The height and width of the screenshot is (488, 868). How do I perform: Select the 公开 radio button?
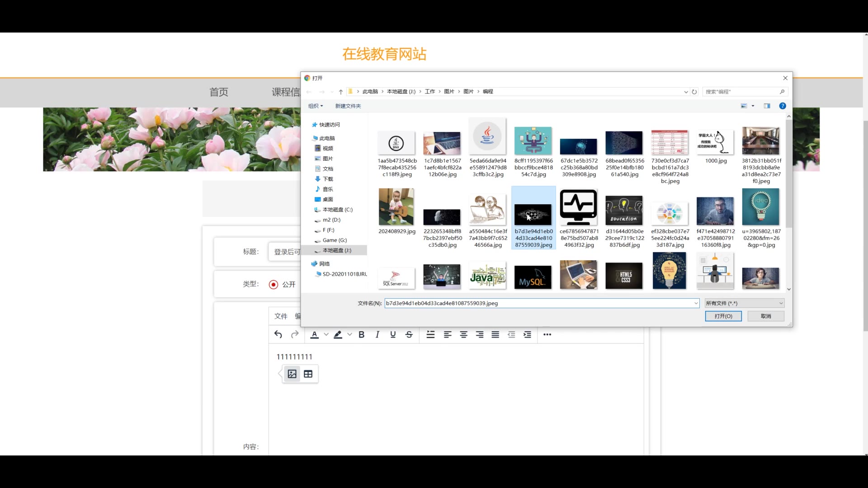pos(273,284)
